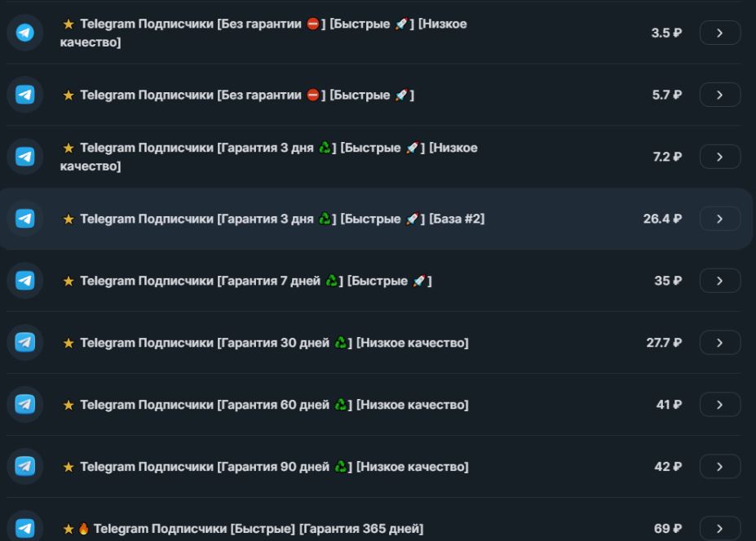Open the 3.5 ₽ service with its chevron
This screenshot has height=541, width=756.
click(719, 33)
